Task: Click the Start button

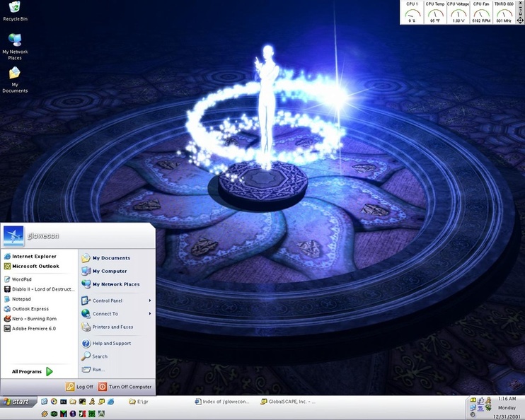Action: (18, 402)
